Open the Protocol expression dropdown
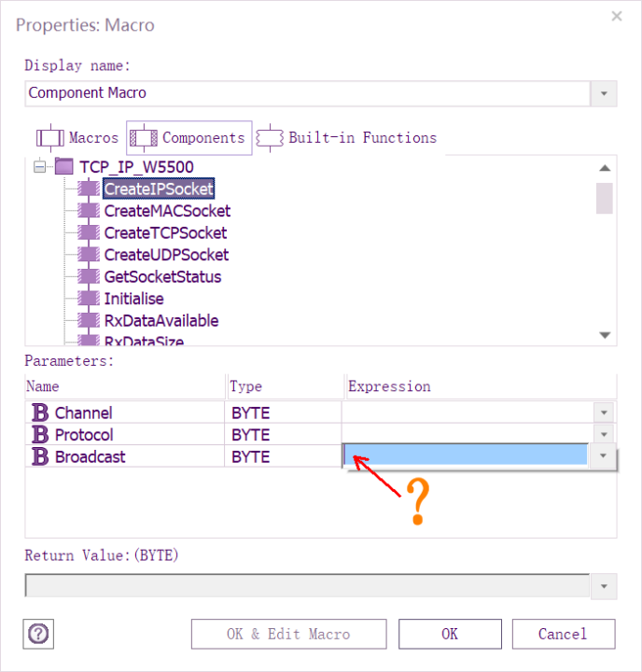 click(x=605, y=435)
